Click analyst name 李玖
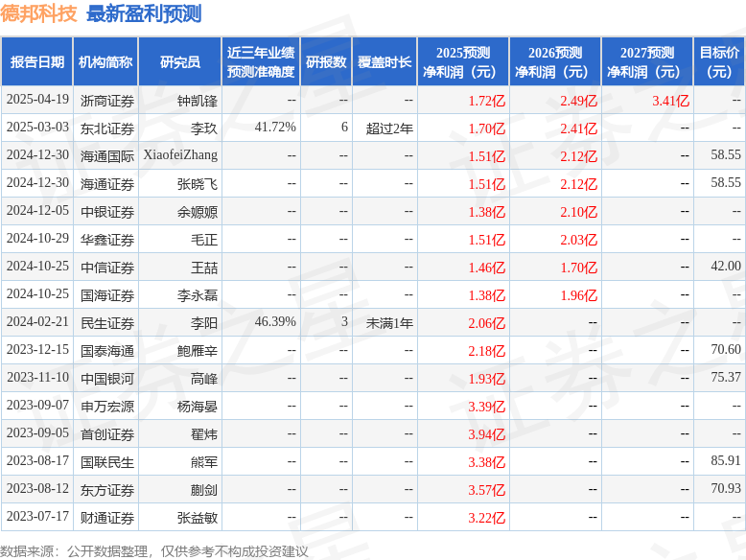746x560 pixels. tap(204, 128)
